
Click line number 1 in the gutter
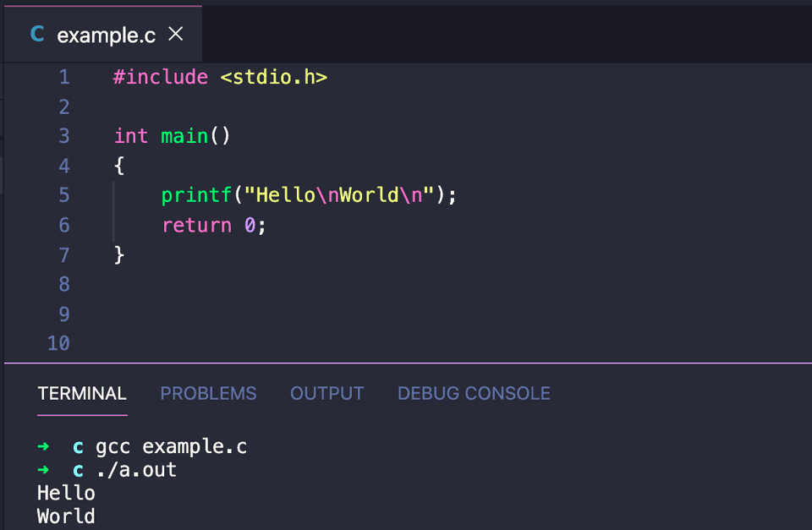point(63,77)
